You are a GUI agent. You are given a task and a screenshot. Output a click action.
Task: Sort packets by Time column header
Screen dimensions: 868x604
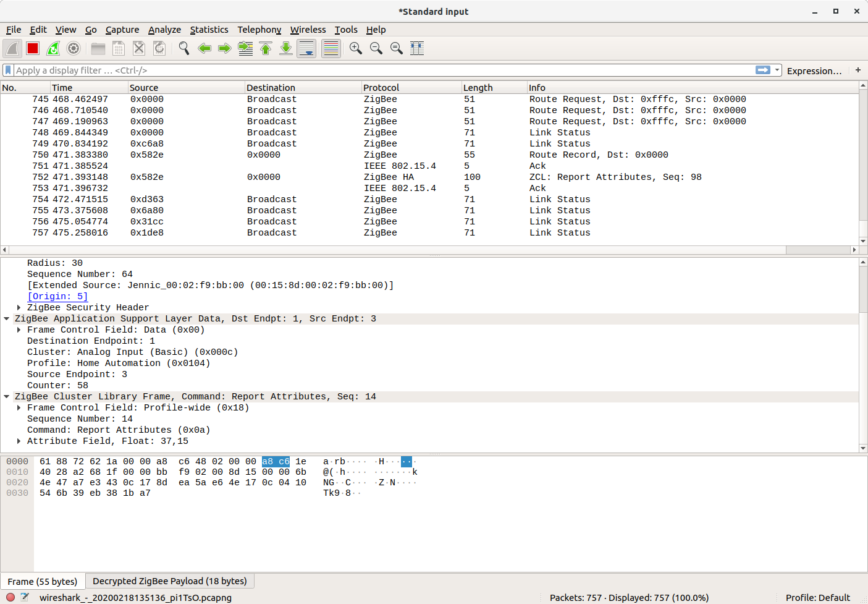coord(89,88)
